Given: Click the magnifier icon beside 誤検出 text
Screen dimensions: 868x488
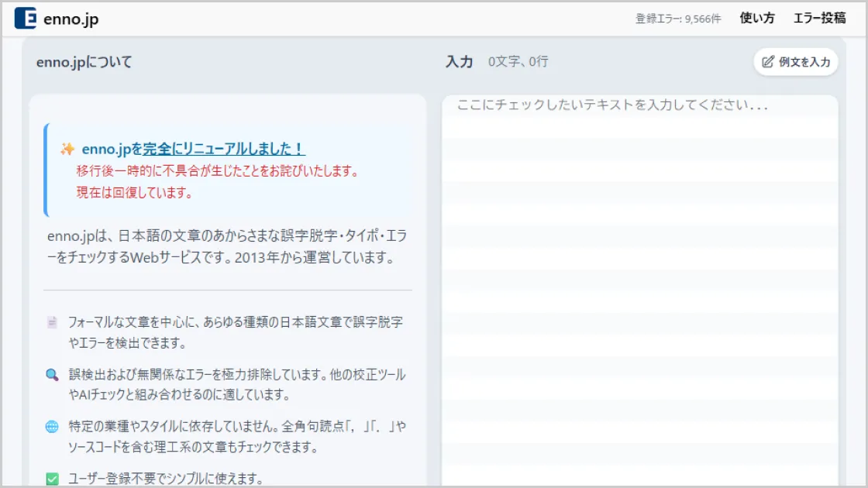Looking at the screenshot, I should pyautogui.click(x=52, y=375).
